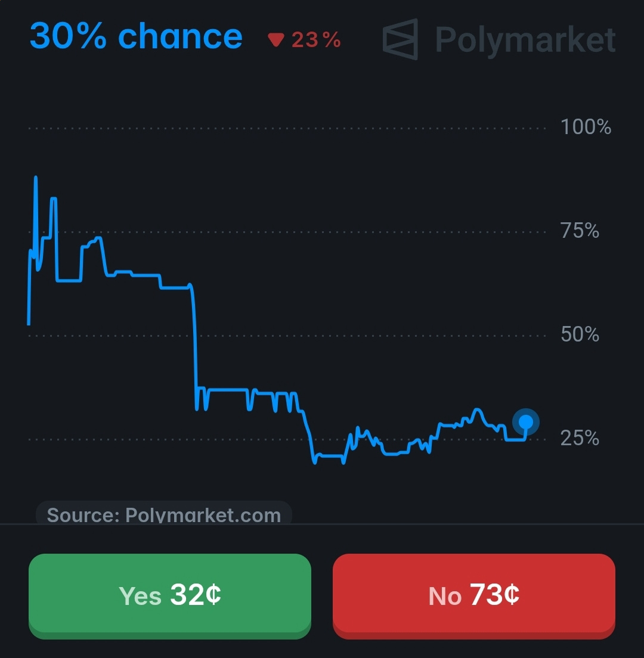Click the Polymarket logo icon
644x658 pixels.
tap(401, 39)
